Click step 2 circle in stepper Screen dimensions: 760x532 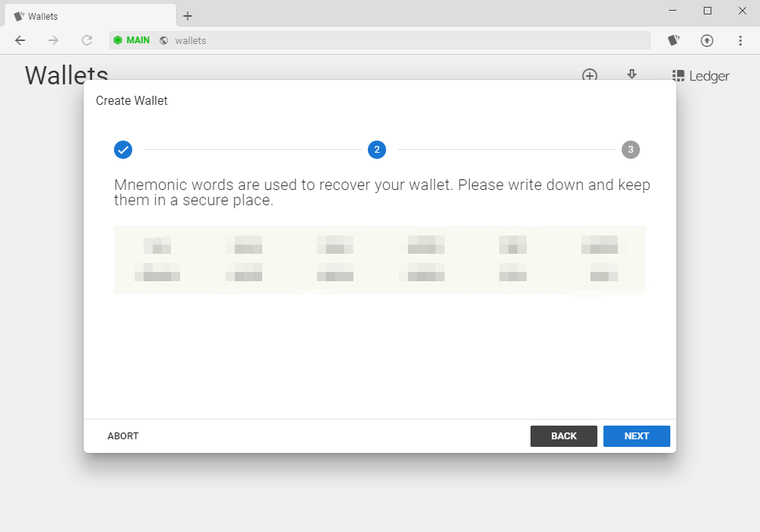377,150
